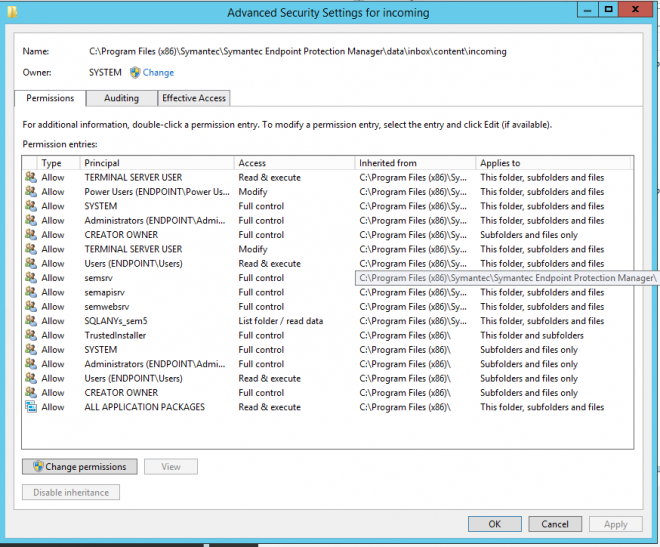The width and height of the screenshot is (660, 547).
Task: Click the user icon beside SQLANYs_sem5
Action: click(31, 321)
